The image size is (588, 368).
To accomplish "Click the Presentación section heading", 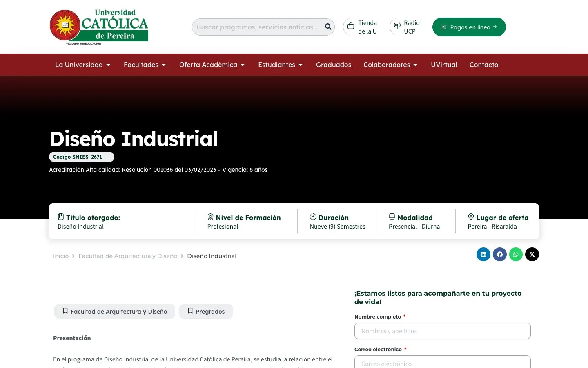I will 72,338.
